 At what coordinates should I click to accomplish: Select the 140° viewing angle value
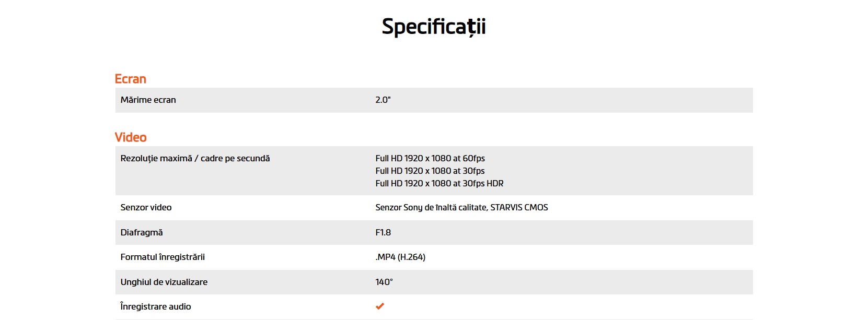pos(384,282)
